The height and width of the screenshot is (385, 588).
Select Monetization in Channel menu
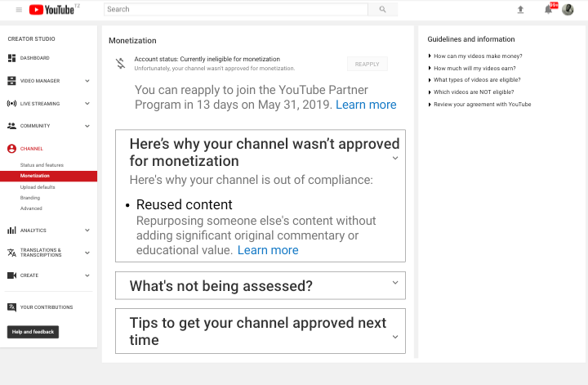click(x=48, y=176)
